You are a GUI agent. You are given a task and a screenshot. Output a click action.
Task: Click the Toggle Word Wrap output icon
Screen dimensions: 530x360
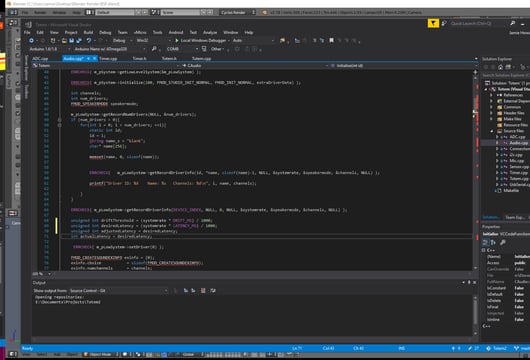(213, 291)
